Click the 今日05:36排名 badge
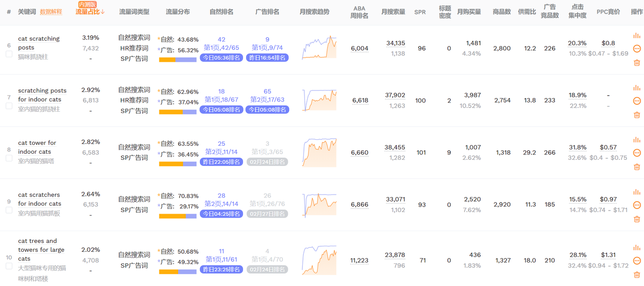 [221, 58]
